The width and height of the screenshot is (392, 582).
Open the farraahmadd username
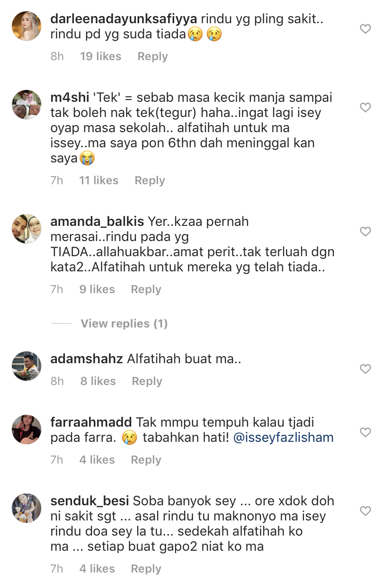coord(91,422)
